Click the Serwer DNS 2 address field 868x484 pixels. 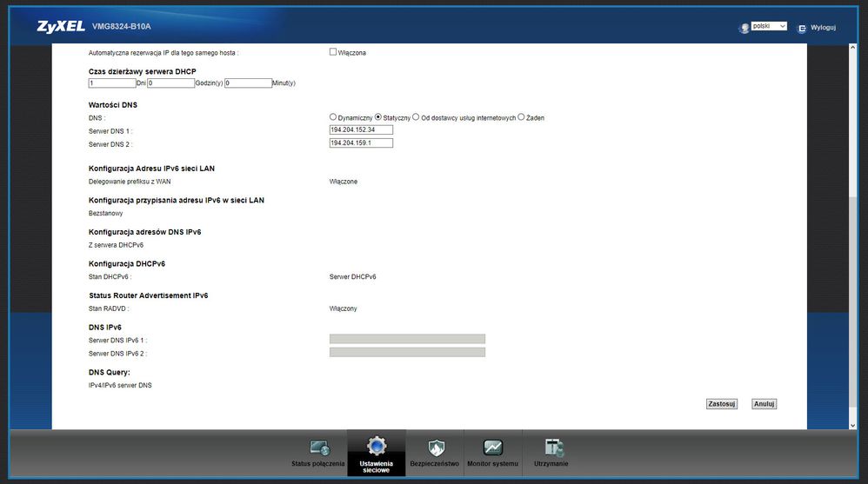(x=361, y=143)
